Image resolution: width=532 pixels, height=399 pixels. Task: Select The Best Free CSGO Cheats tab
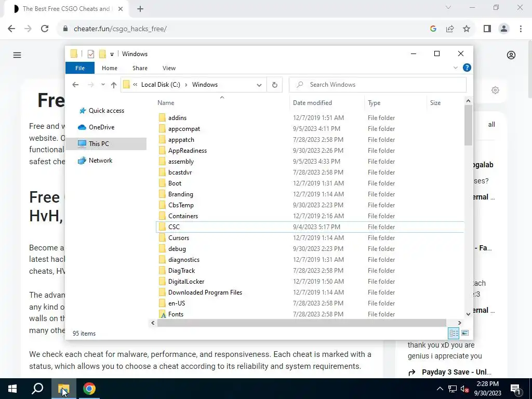point(66,9)
